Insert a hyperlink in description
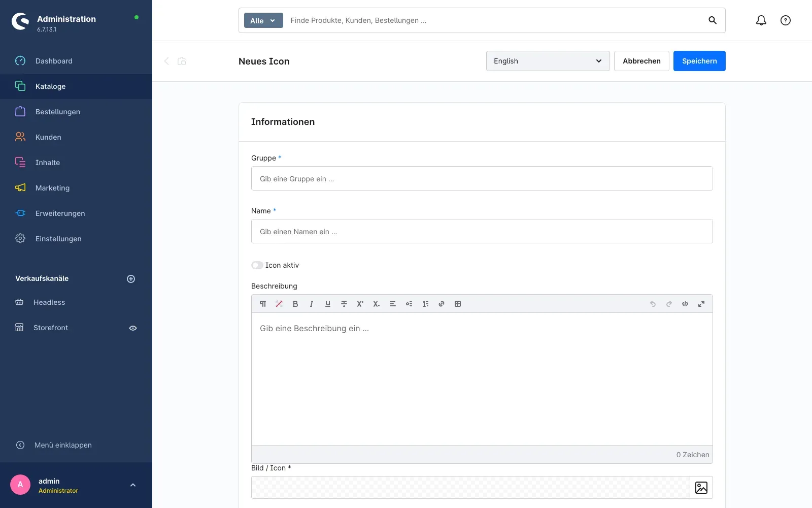This screenshot has width=812, height=508. point(442,304)
